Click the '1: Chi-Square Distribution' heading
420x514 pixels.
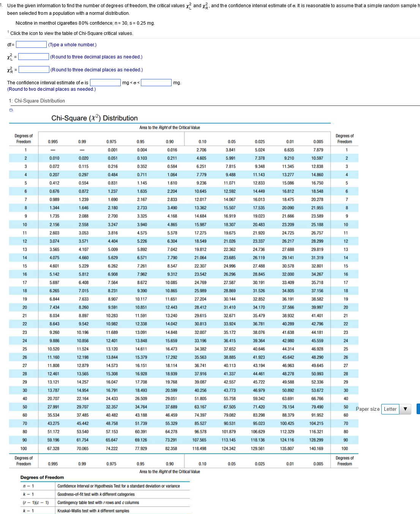[x=37, y=101]
